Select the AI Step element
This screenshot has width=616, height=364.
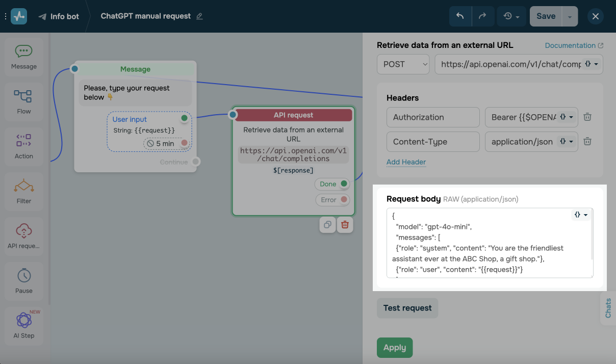point(23,325)
